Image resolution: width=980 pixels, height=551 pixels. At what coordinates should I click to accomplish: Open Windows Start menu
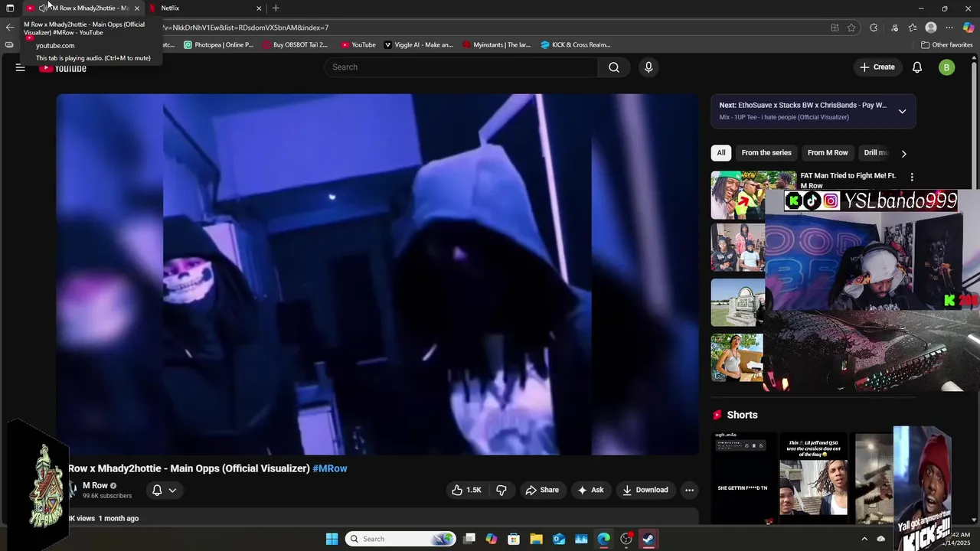point(332,539)
